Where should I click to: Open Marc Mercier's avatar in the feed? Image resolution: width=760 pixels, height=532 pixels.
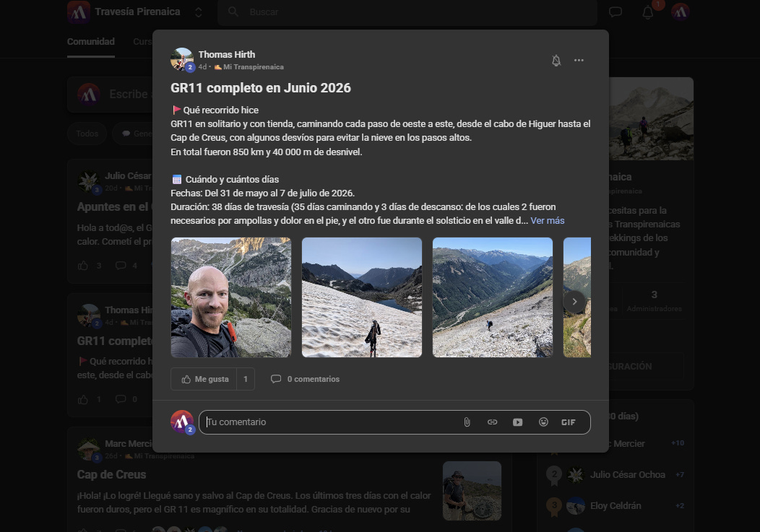point(89,450)
